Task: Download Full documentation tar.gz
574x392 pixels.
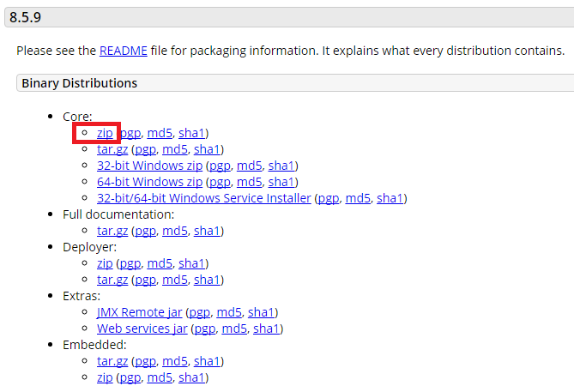Action: [111, 231]
